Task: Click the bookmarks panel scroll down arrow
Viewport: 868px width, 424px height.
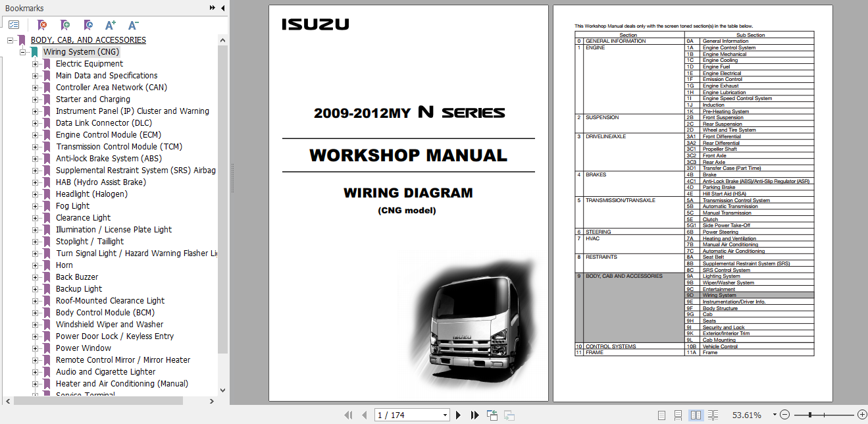Action: pos(222,390)
